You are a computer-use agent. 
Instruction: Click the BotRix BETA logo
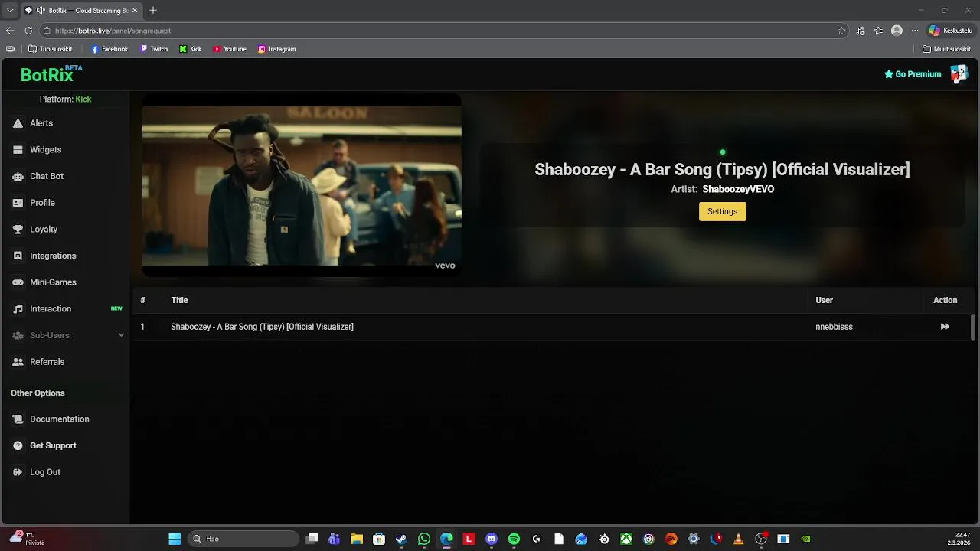pyautogui.click(x=51, y=74)
